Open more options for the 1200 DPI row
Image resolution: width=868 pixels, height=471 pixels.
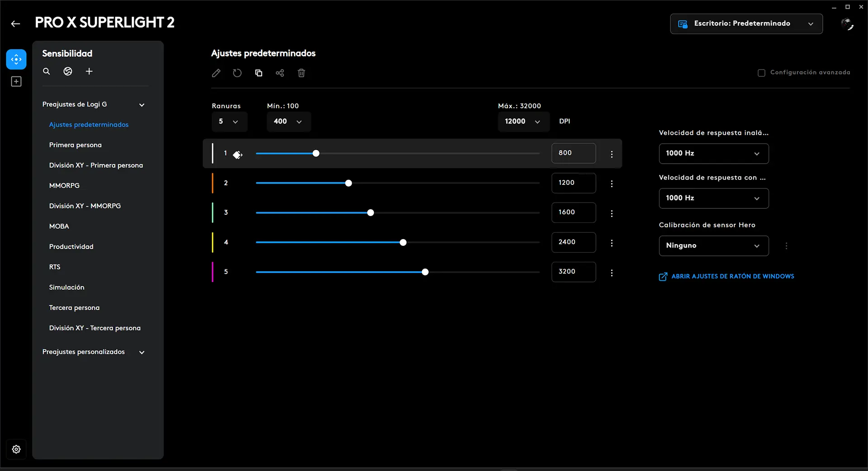(612, 184)
